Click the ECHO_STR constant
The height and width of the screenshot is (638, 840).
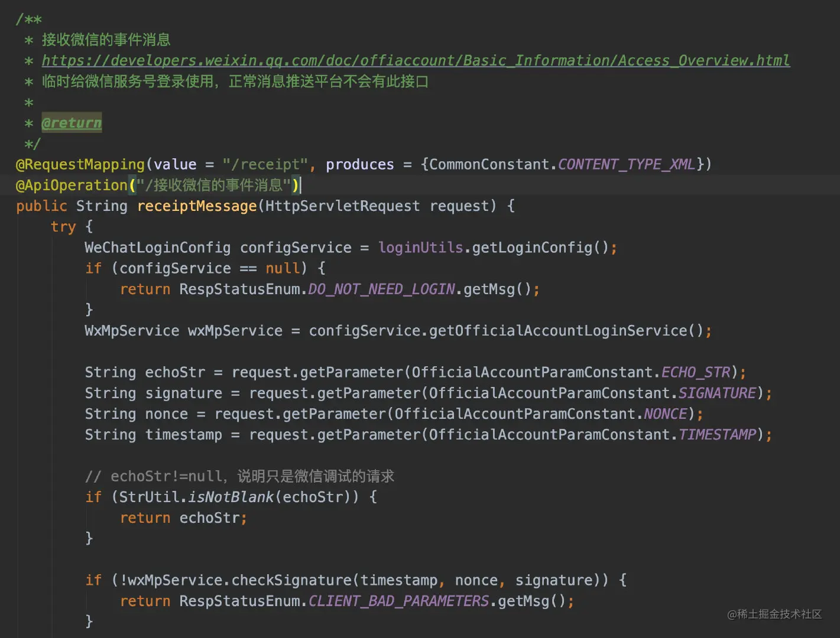(x=696, y=372)
